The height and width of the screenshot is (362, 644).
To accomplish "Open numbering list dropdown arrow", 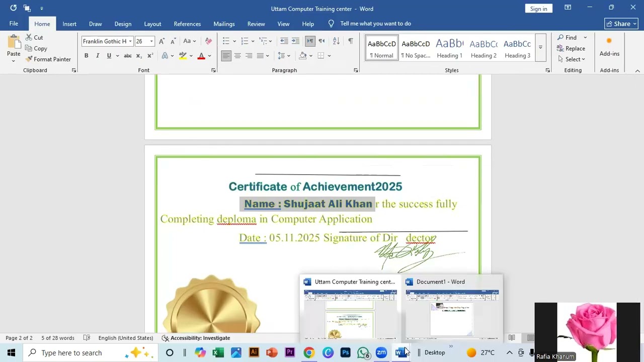I will pyautogui.click(x=253, y=41).
